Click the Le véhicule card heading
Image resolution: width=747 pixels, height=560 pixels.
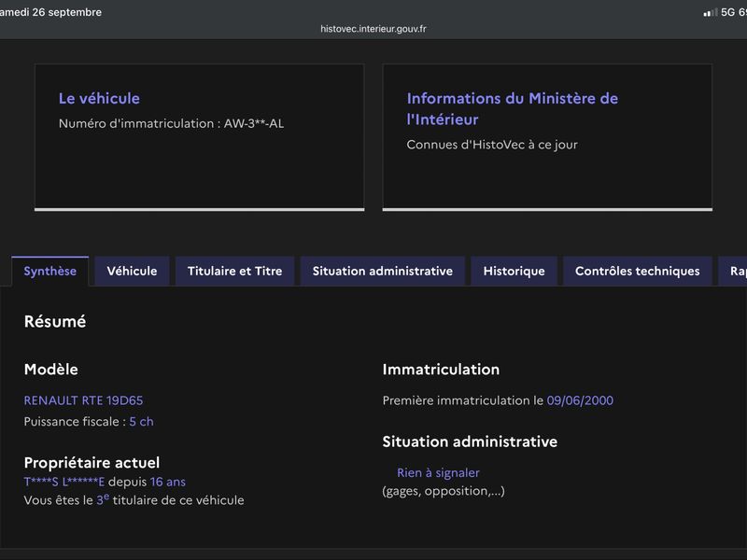(99, 98)
